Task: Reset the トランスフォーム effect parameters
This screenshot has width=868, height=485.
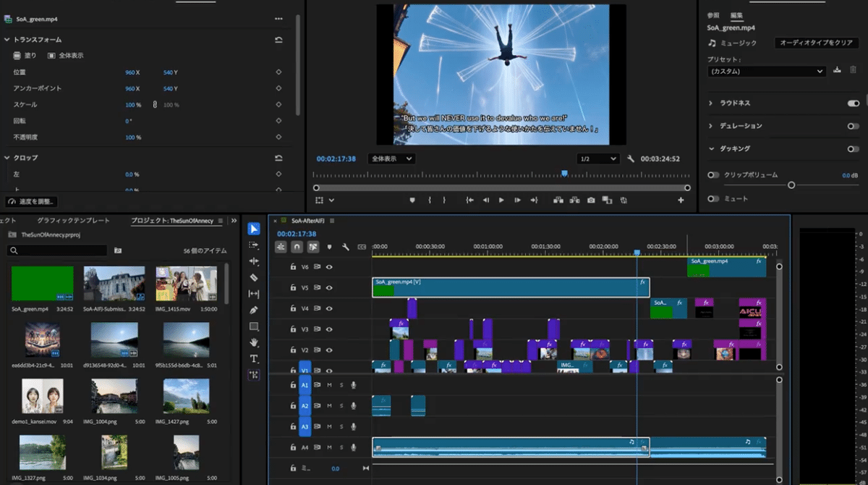Action: pyautogui.click(x=278, y=40)
